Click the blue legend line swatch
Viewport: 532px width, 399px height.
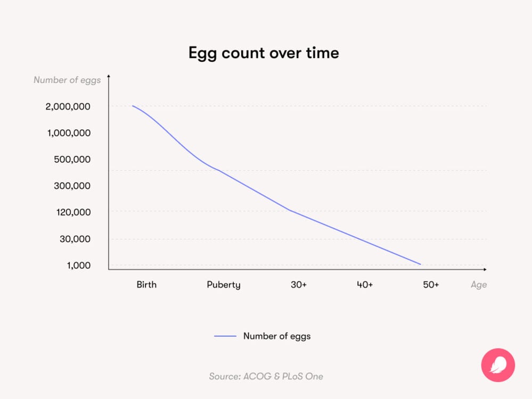[225, 336]
